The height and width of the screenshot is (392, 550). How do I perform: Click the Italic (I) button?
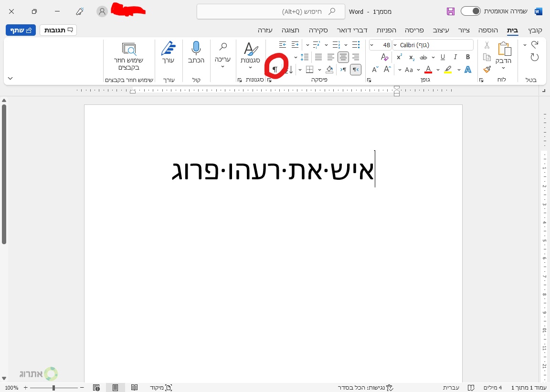(455, 57)
